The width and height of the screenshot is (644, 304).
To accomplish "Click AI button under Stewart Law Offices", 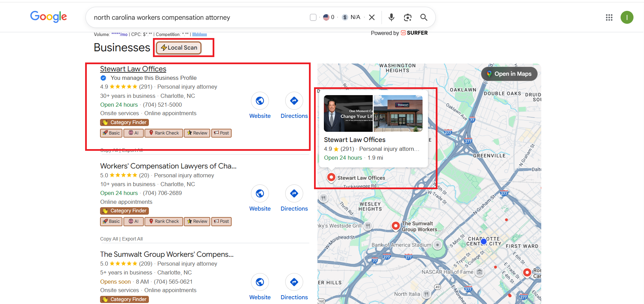I will tap(134, 133).
